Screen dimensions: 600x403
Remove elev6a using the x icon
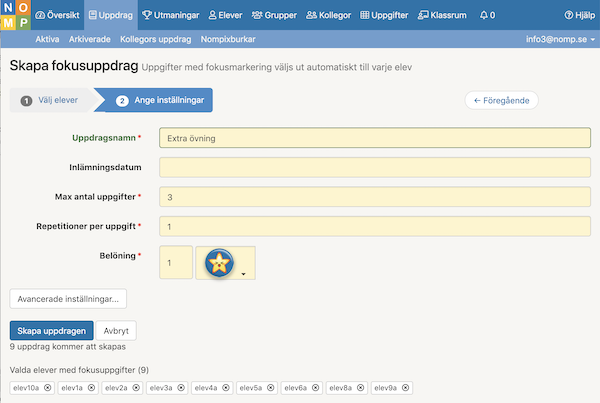315,388
